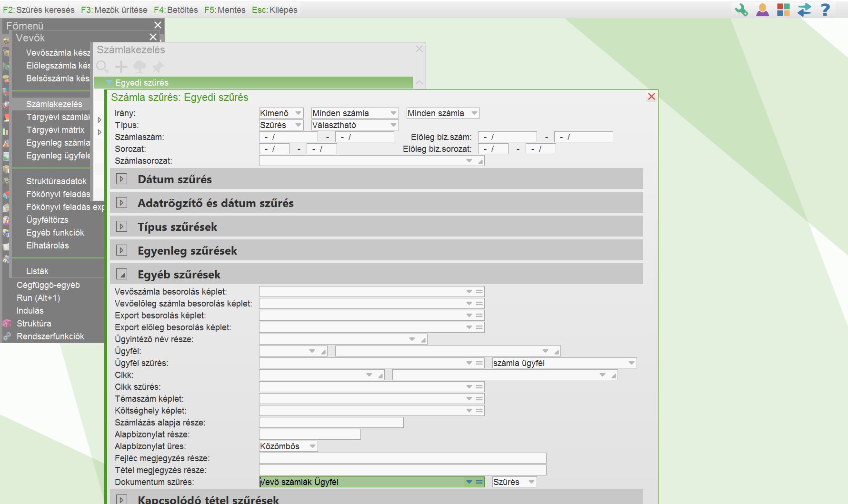The width and height of the screenshot is (848, 504).
Task: Click the plus add icon in Számlakezelés
Action: coord(121,67)
